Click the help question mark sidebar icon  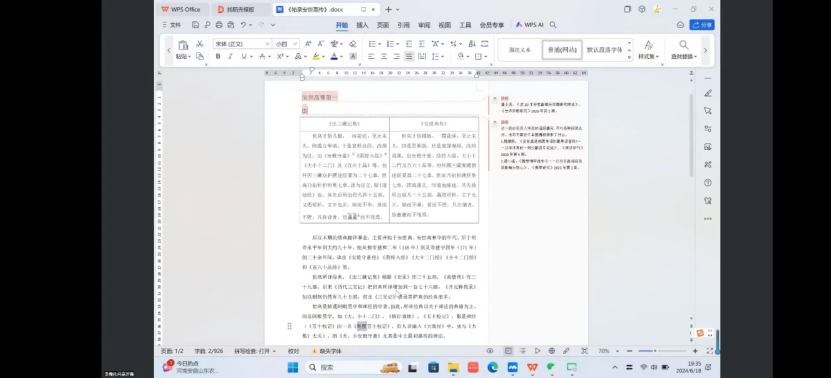point(708,183)
